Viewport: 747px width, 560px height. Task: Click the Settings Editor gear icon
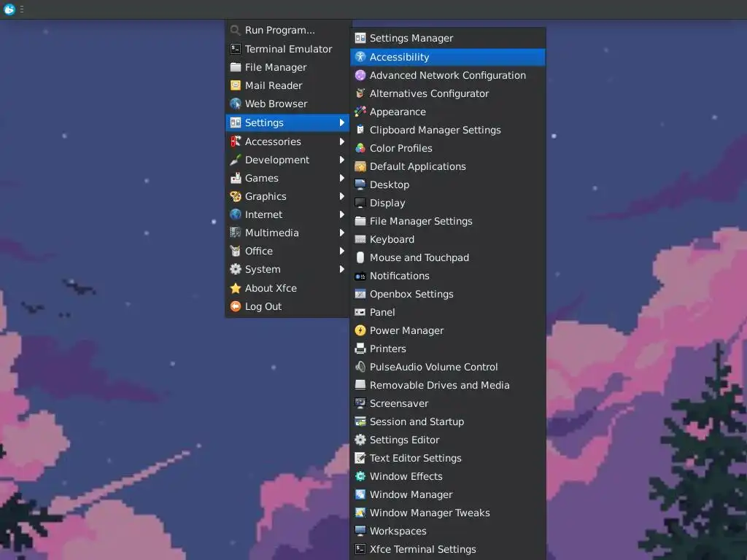(x=360, y=440)
